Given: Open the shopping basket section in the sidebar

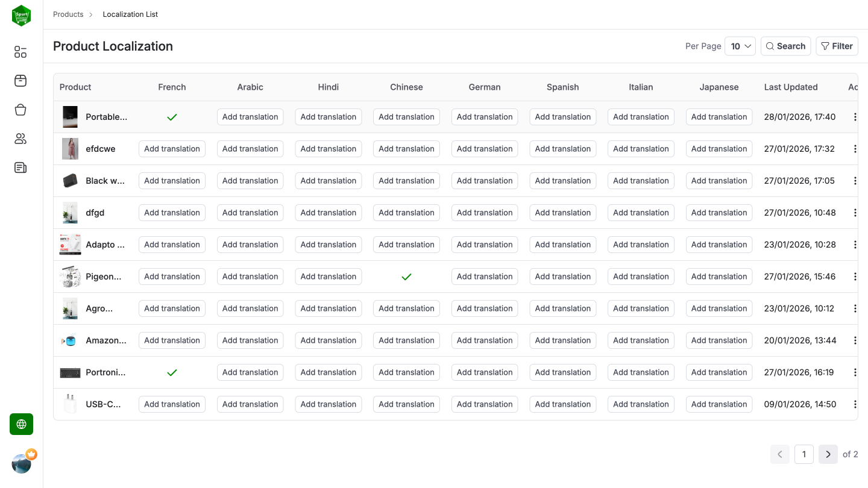Looking at the screenshot, I should 20,110.
